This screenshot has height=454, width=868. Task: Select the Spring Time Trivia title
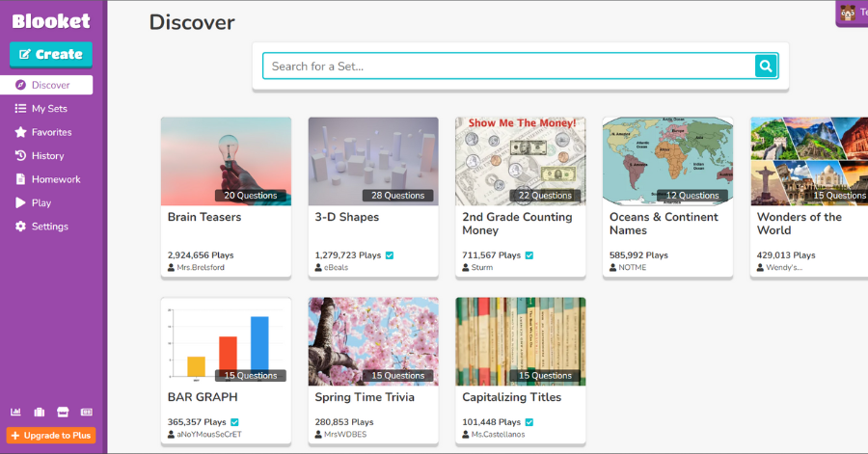tap(365, 397)
